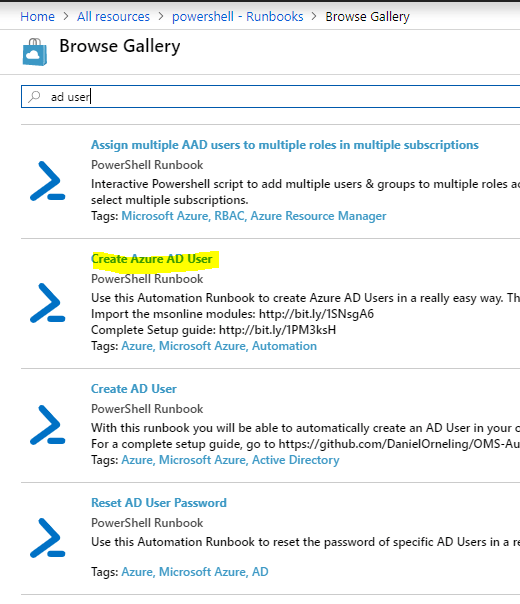Click 'Complete Setup guide' line
This screenshot has height=604, width=520.
(213, 330)
